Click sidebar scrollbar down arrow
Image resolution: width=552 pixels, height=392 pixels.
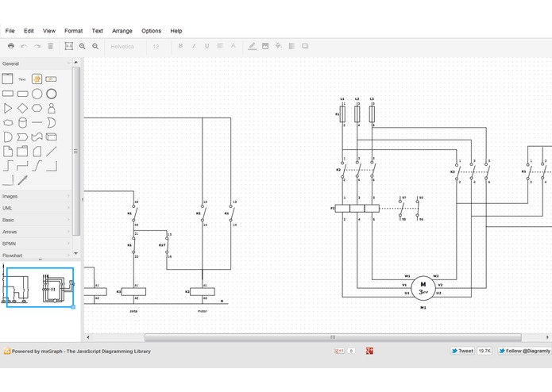coord(76,253)
